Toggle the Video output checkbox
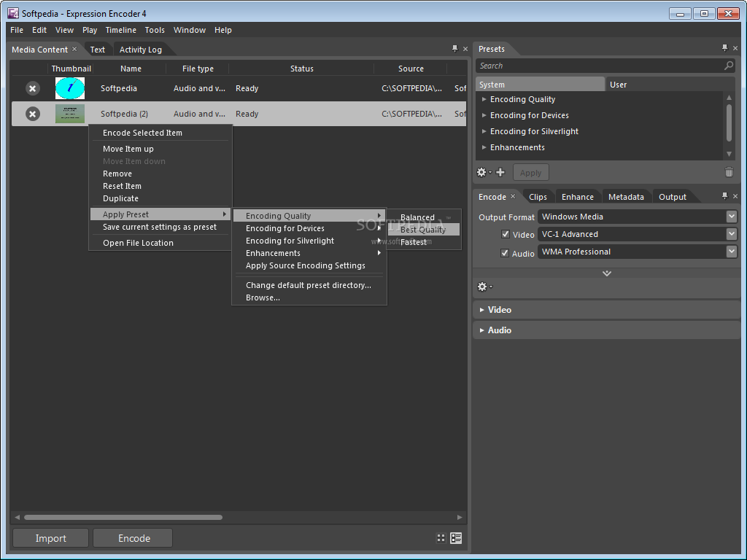Viewport: 747px width, 560px height. 506,234
